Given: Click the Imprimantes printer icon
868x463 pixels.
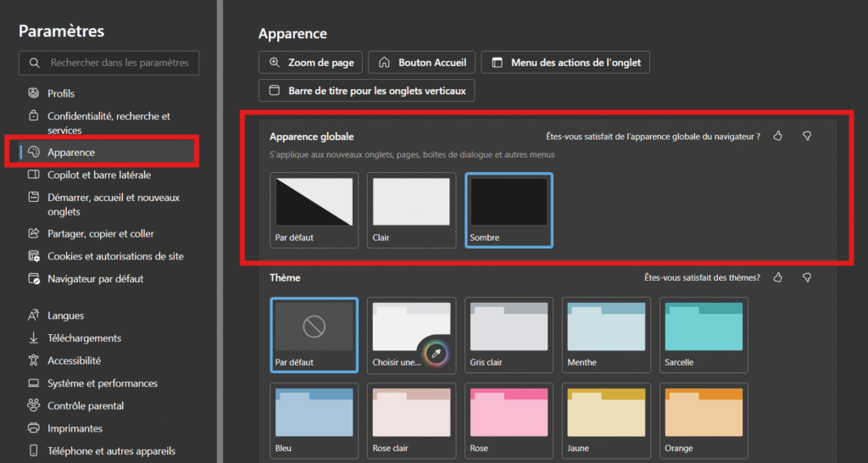Looking at the screenshot, I should pyautogui.click(x=34, y=428).
